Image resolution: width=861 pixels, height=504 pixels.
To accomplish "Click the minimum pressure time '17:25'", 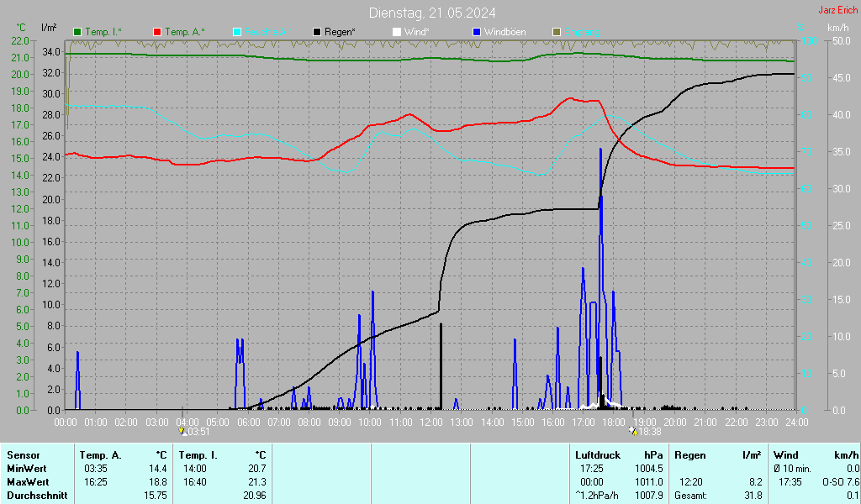I will [x=591, y=469].
